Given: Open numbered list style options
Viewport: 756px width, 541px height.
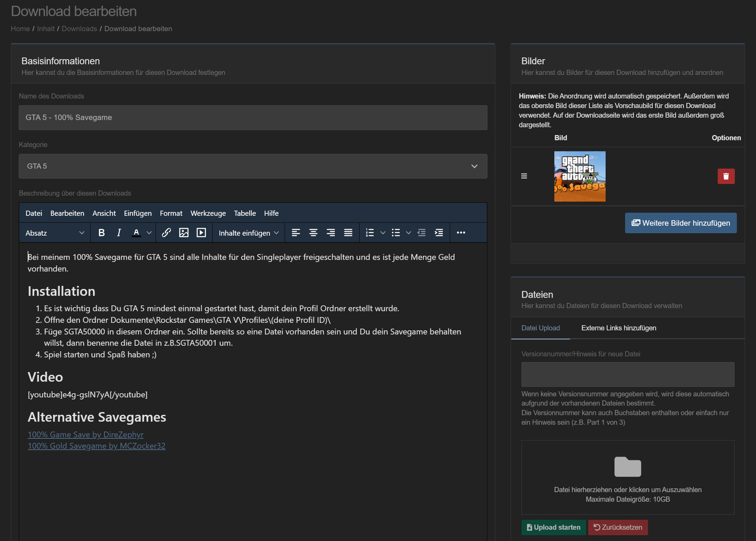Looking at the screenshot, I should point(383,233).
